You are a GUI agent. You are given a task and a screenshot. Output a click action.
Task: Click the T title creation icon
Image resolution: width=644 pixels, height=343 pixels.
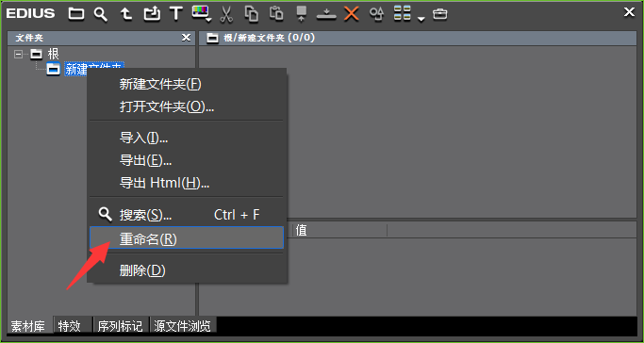[x=176, y=13]
